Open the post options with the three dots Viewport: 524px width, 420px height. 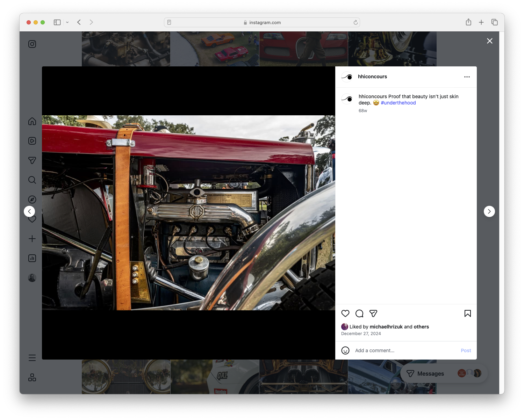pos(467,77)
